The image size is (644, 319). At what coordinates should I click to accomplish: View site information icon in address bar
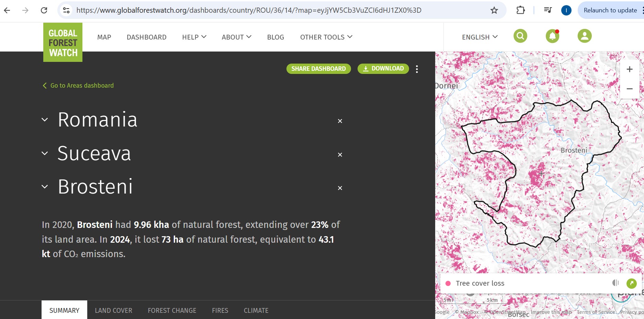66,10
